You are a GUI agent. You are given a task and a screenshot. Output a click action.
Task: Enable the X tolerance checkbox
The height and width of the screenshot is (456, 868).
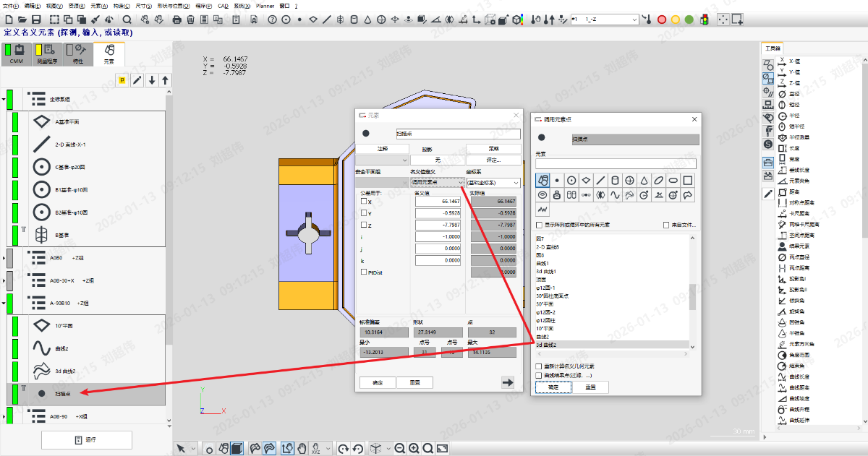point(364,202)
